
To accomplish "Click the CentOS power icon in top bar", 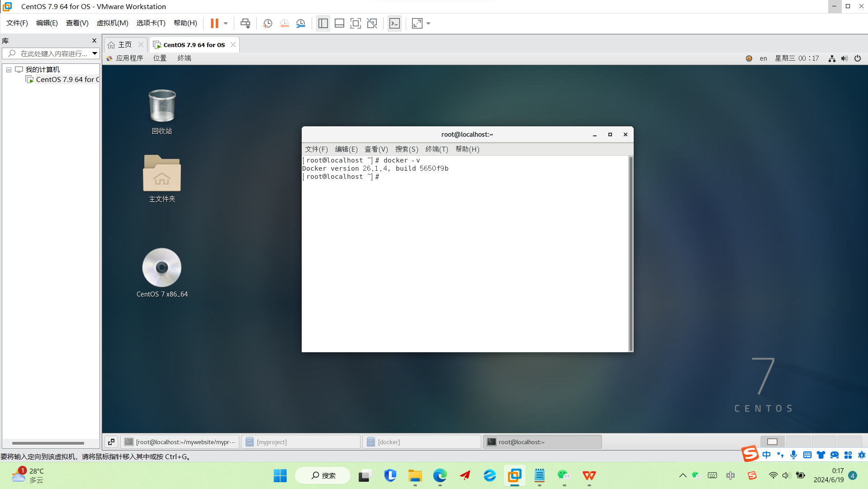I will [857, 58].
